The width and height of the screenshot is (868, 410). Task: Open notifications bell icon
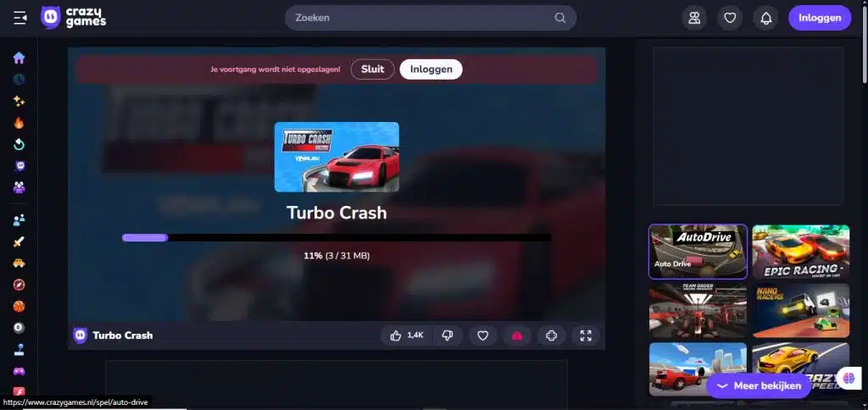tap(766, 19)
